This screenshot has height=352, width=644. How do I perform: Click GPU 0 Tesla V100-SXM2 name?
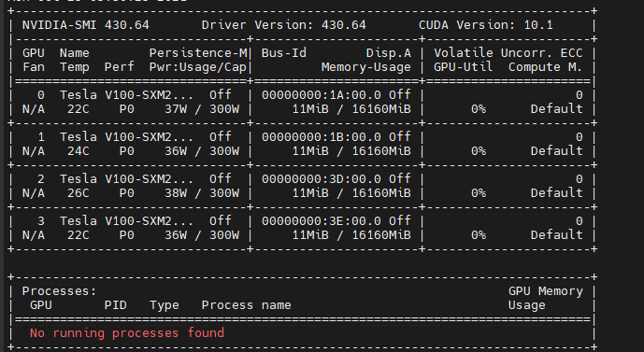click(126, 95)
